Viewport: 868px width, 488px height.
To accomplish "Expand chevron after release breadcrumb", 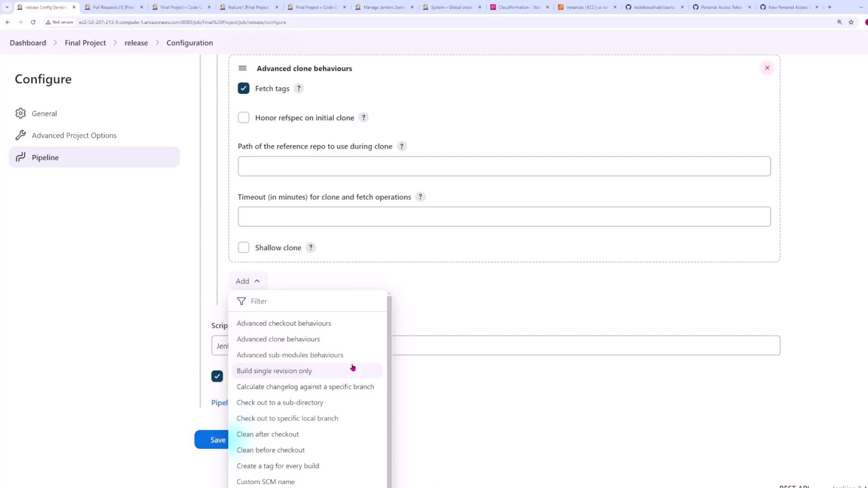I will [x=157, y=43].
